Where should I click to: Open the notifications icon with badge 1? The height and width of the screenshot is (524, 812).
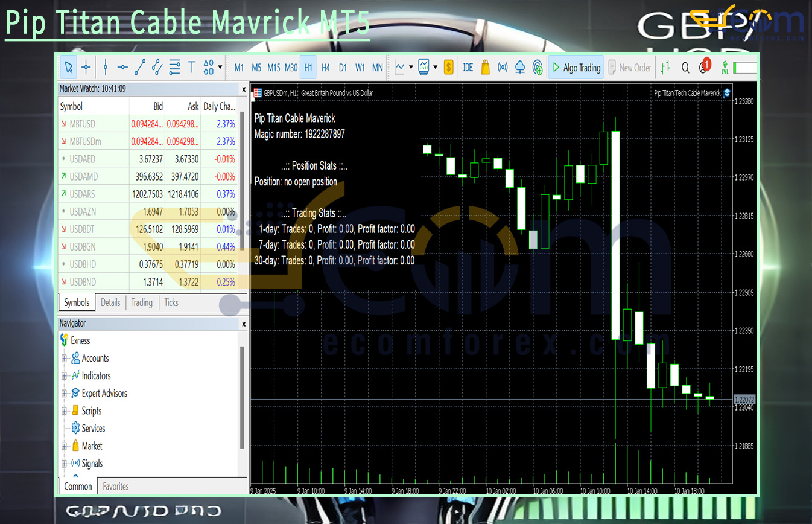coord(704,67)
